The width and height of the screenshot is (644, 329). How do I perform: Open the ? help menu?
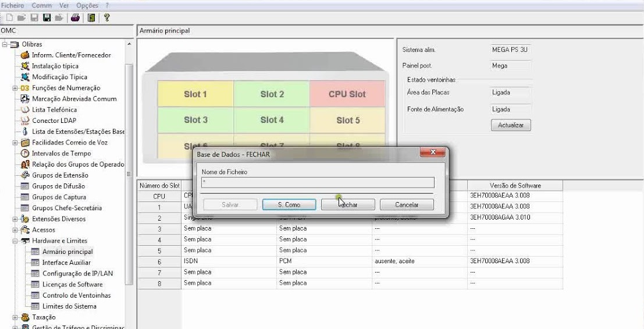[x=107, y=5]
